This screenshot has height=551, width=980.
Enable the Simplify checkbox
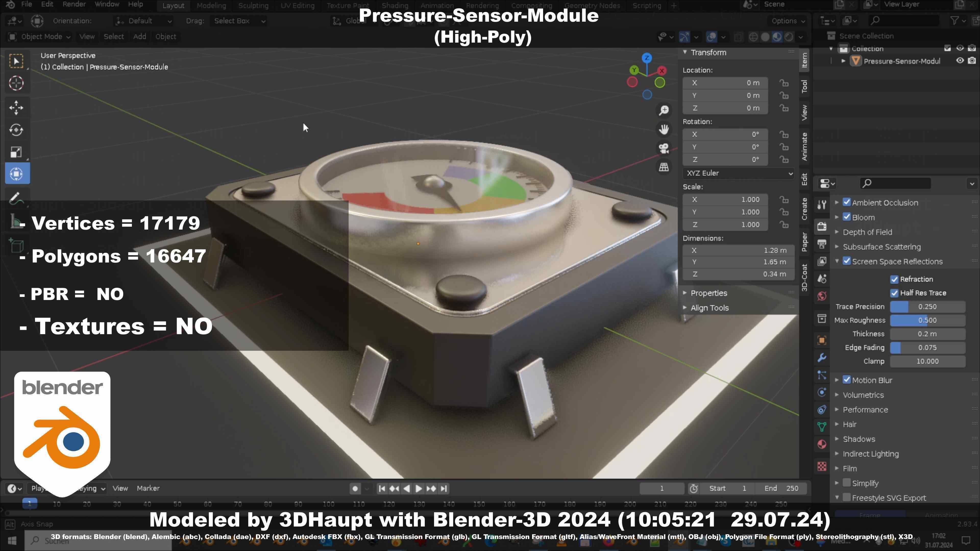coord(847,483)
